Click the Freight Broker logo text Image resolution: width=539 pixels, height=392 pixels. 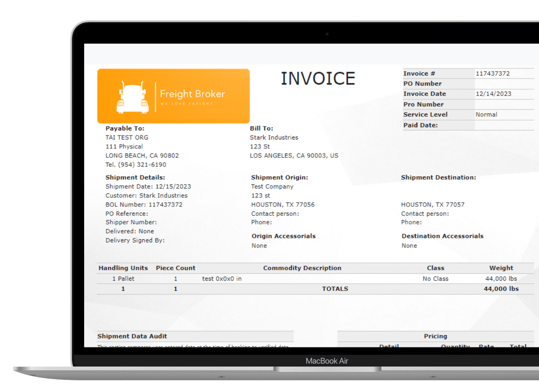click(x=192, y=94)
